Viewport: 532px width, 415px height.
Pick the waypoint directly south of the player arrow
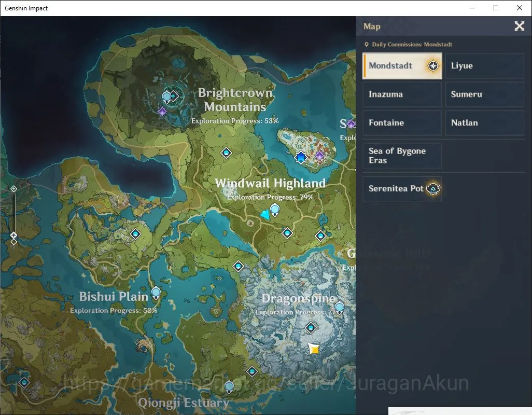point(287,233)
